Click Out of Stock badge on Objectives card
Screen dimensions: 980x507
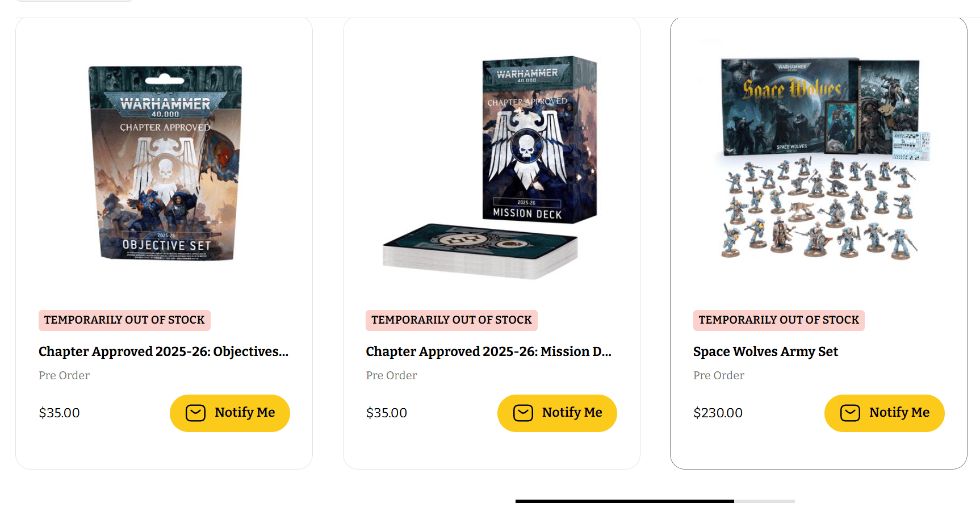[x=124, y=320]
